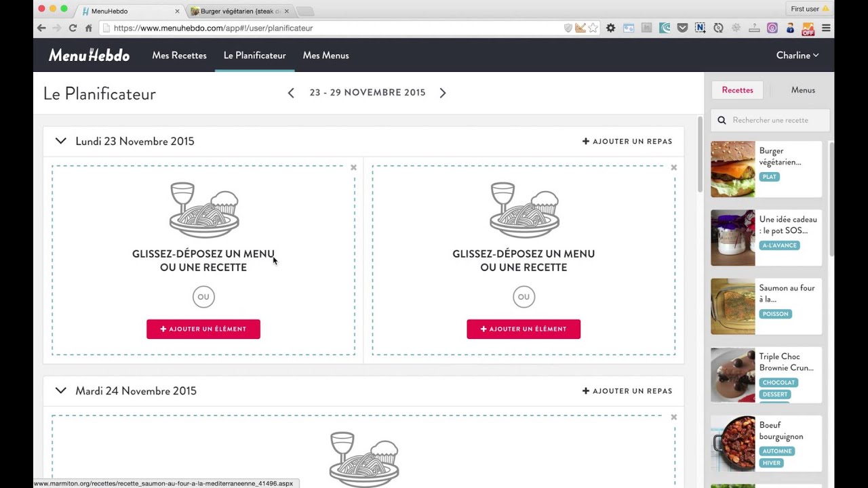Select Triple Choc Brownie thumbnail

coord(732,374)
